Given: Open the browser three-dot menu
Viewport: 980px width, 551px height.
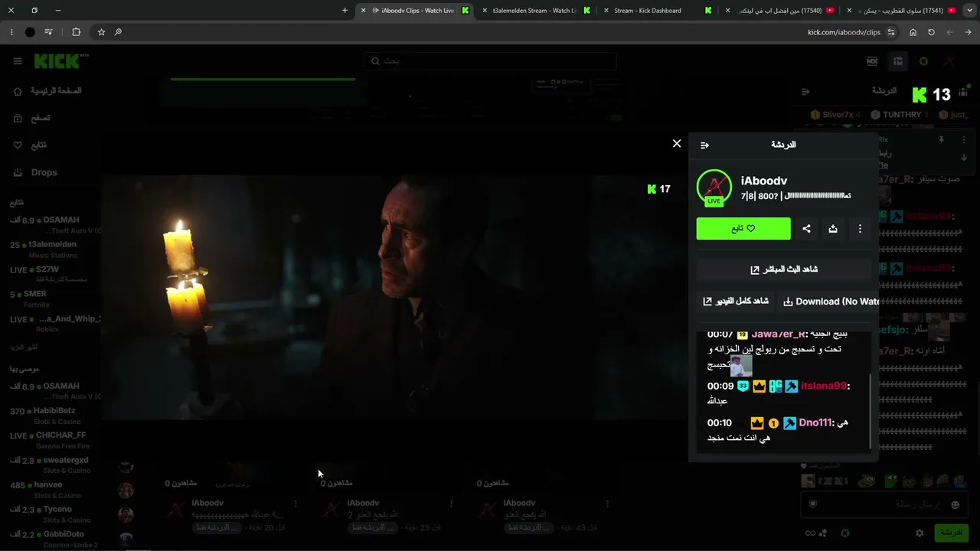Looking at the screenshot, I should tap(11, 32).
